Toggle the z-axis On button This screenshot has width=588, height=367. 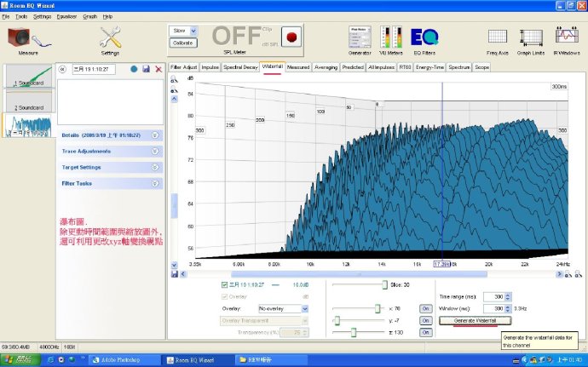point(424,332)
